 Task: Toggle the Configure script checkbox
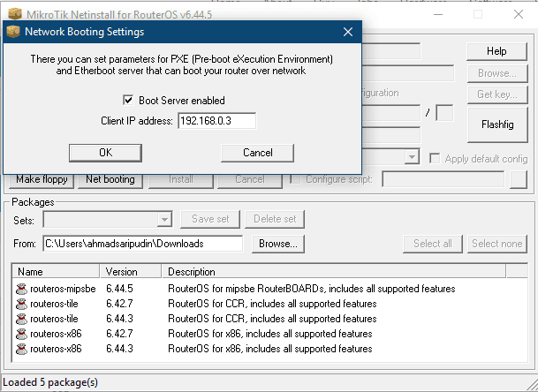[x=295, y=179]
